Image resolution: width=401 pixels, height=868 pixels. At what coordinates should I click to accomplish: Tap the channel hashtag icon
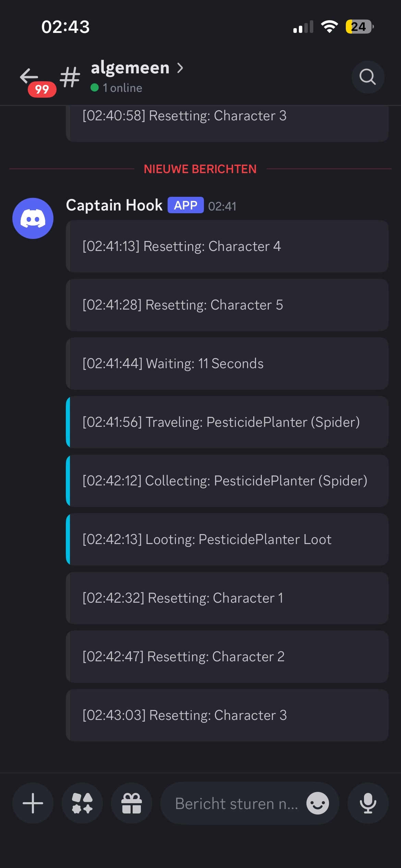(x=70, y=77)
